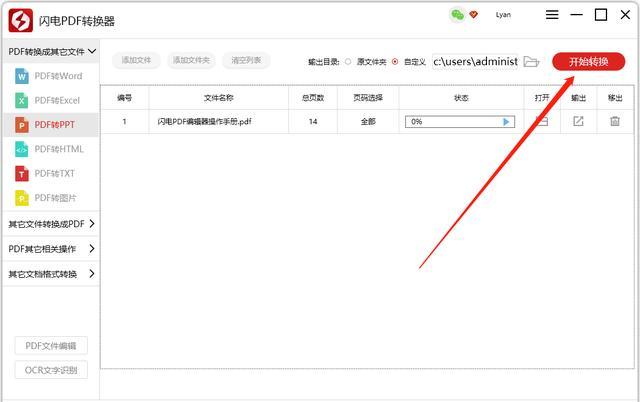The width and height of the screenshot is (640, 402).
Task: Click row number 1 cell
Action: point(124,122)
